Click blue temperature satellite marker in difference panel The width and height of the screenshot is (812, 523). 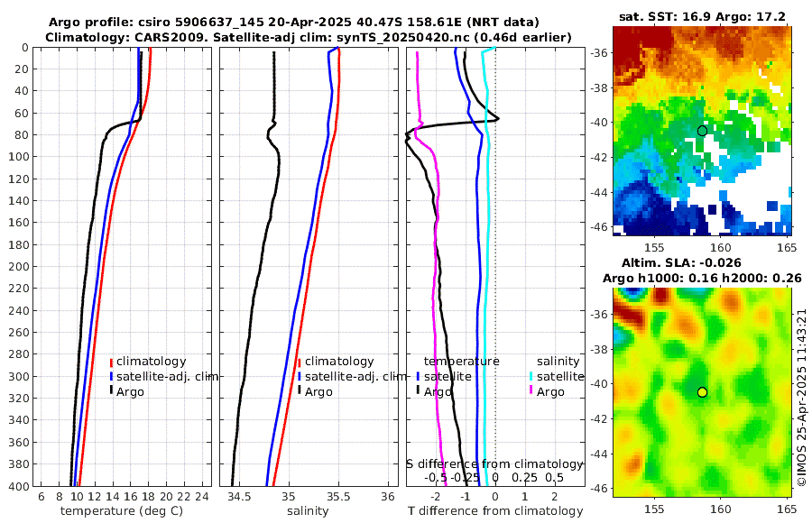418,376
